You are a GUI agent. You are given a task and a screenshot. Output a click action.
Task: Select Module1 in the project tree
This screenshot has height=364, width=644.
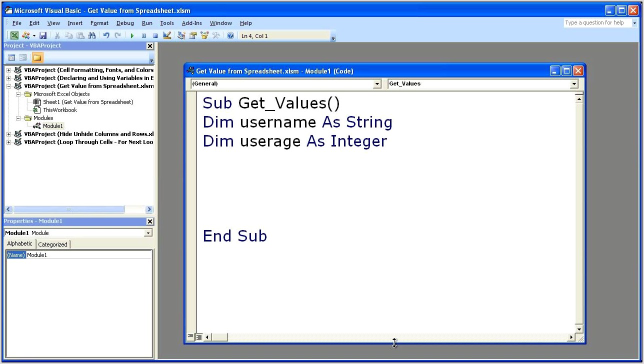click(x=53, y=126)
